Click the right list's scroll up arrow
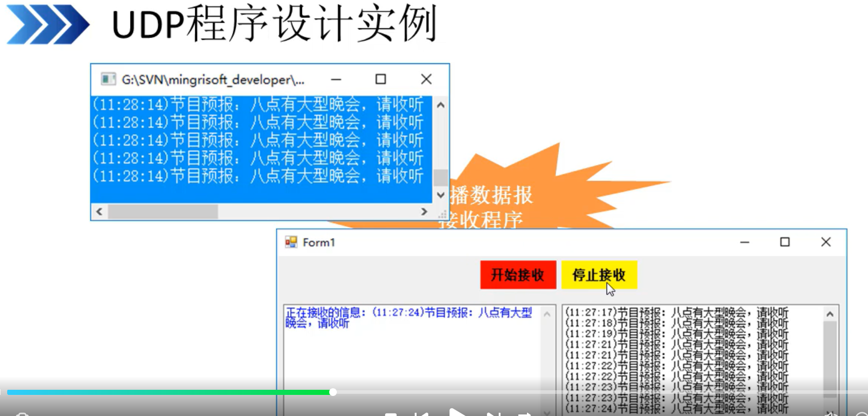868x416 pixels. click(x=830, y=314)
